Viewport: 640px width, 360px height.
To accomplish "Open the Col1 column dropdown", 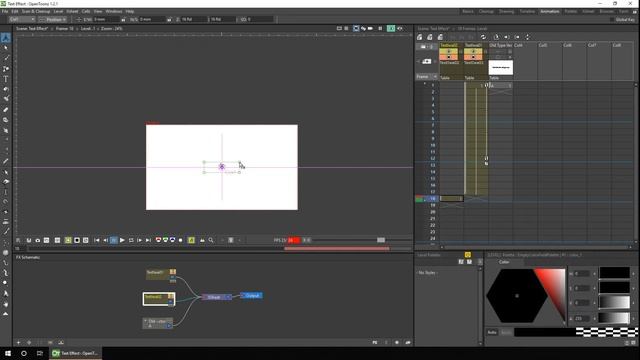I will coord(22,19).
